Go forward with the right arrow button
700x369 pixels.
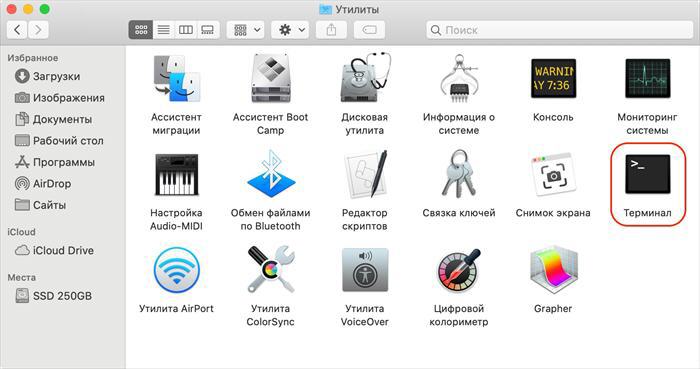[38, 30]
